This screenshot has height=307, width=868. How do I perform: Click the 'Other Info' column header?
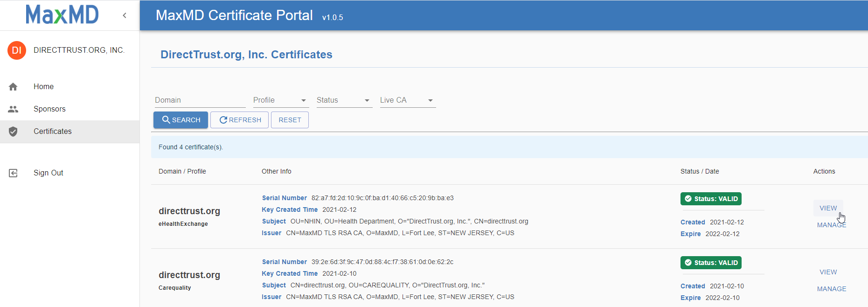(277, 171)
